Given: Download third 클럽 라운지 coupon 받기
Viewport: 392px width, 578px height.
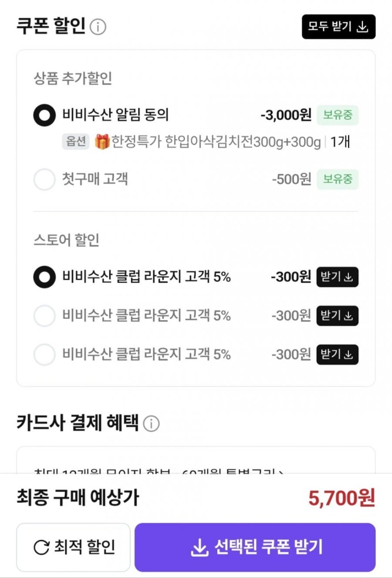Looking at the screenshot, I should coord(337,355).
